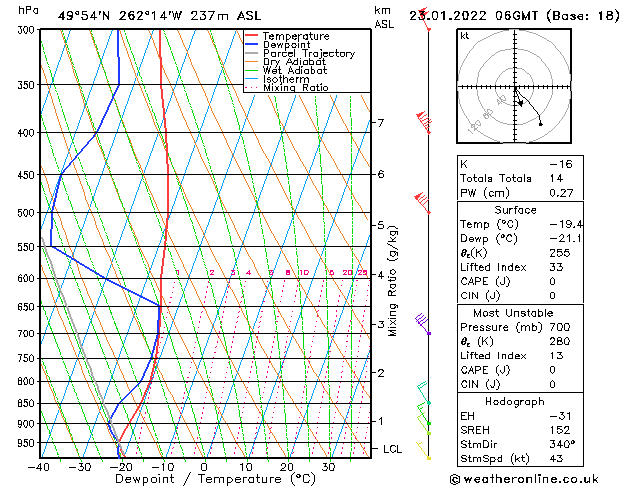629x486 pixels.
Task: Click the 'Hodograph' section heading
Action: 515,402
